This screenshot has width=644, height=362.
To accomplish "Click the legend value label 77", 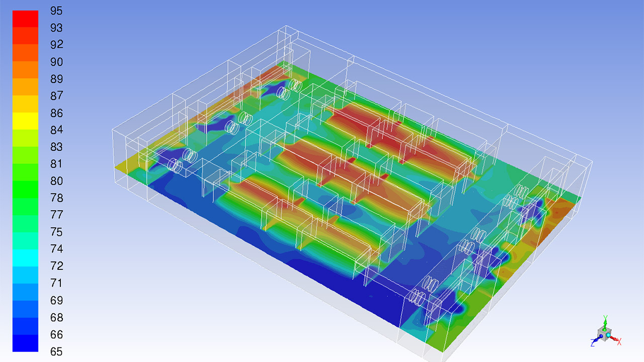I will coord(56,215).
